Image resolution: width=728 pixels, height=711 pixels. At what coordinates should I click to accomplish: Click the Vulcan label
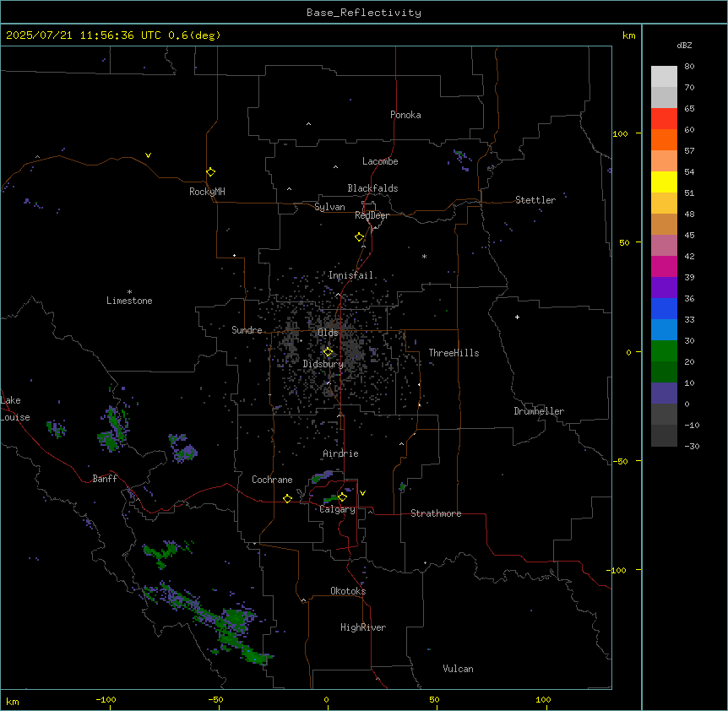point(459,669)
